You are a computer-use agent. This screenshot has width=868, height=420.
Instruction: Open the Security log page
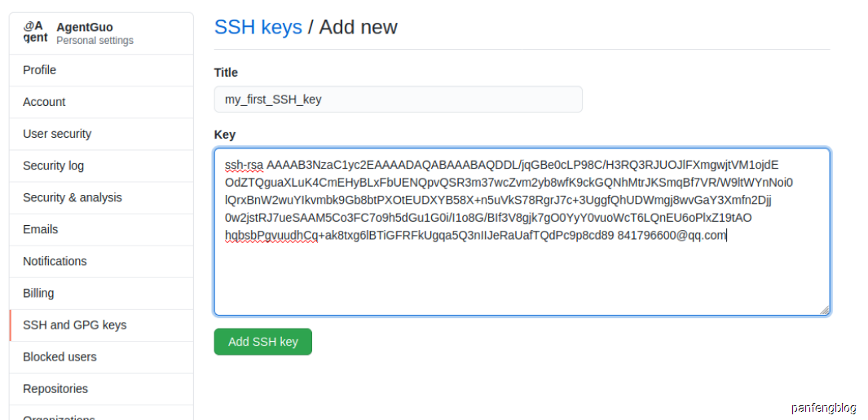pos(101,166)
